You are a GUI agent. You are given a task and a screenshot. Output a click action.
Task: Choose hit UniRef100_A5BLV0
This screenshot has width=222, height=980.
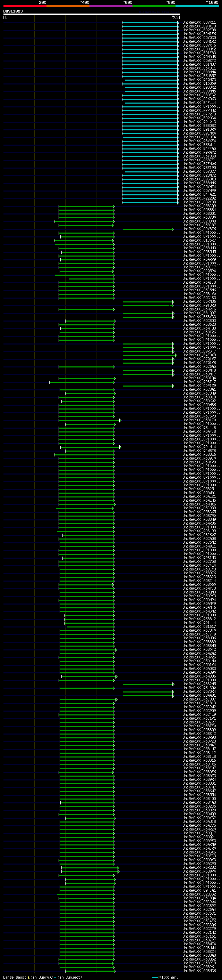(199, 294)
